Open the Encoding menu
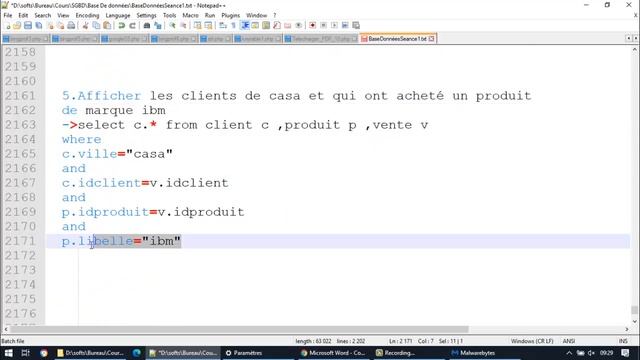 [x=87, y=15]
